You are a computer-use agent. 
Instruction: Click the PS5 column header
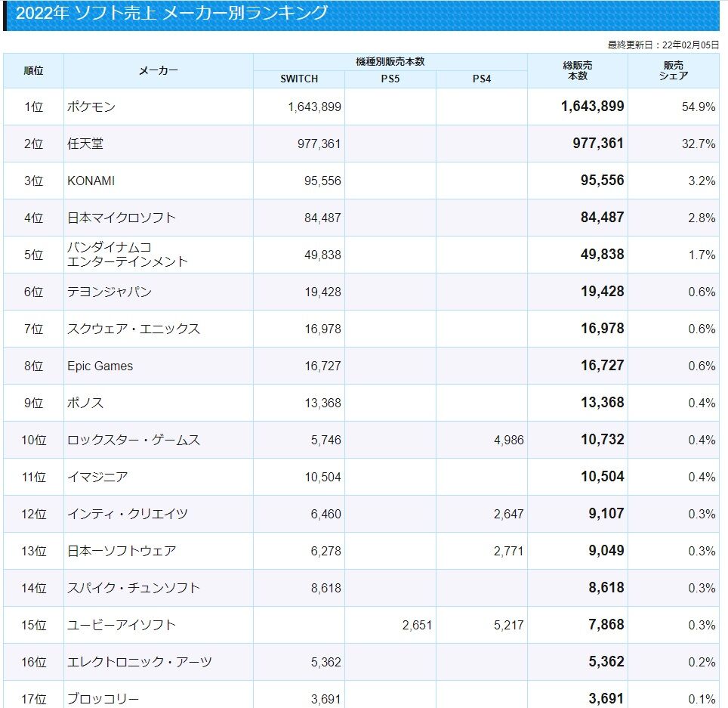pyautogui.click(x=390, y=79)
